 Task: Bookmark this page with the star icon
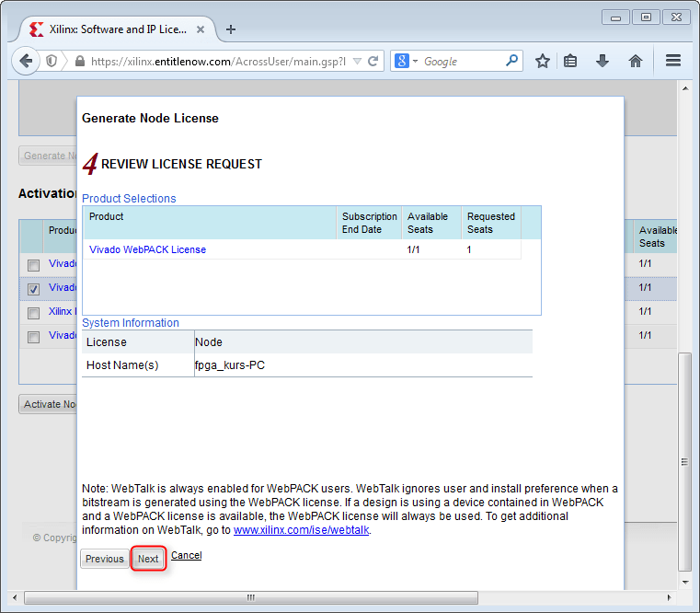(x=543, y=61)
